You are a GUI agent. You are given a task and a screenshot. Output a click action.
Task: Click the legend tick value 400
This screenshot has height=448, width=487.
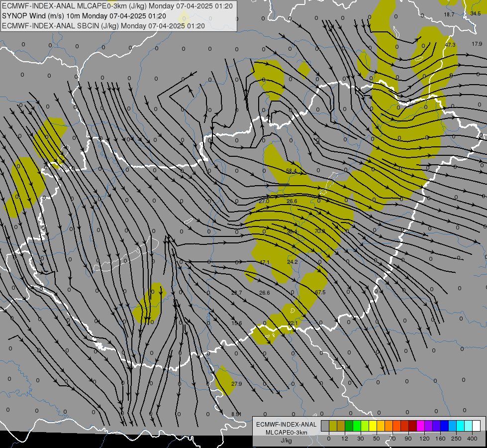472,439
